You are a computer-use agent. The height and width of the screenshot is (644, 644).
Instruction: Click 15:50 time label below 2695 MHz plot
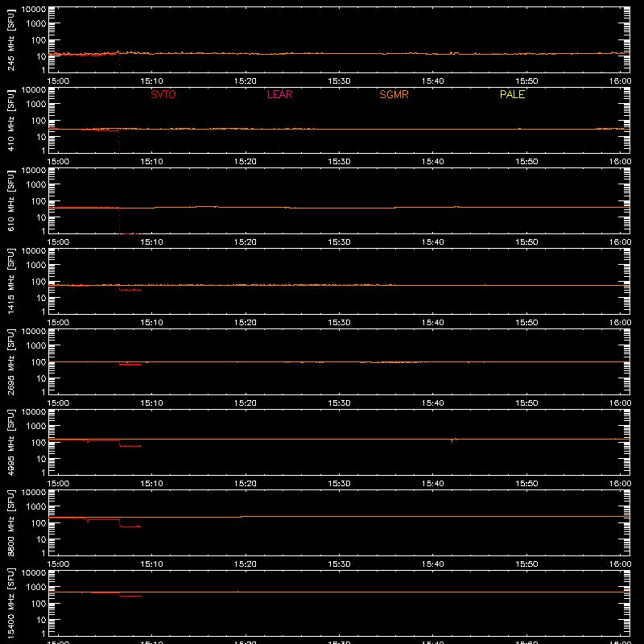pos(526,403)
